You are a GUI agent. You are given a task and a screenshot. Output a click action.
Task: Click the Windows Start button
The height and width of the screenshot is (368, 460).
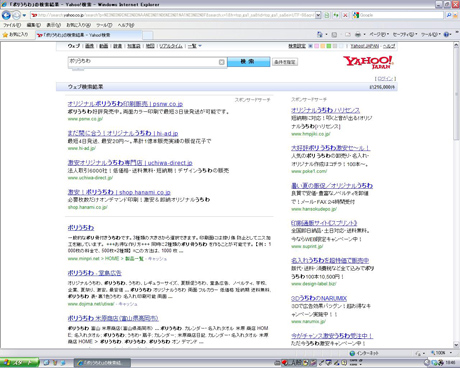click(19, 363)
